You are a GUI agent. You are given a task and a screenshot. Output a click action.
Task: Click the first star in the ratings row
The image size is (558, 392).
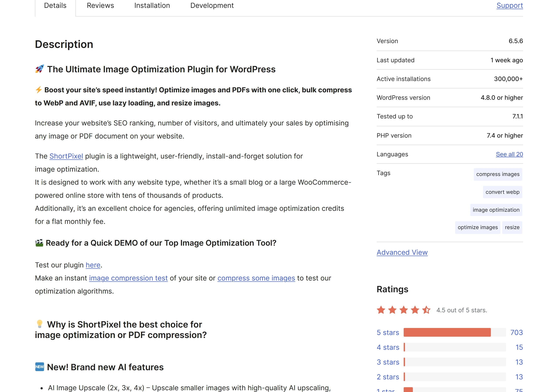(381, 310)
